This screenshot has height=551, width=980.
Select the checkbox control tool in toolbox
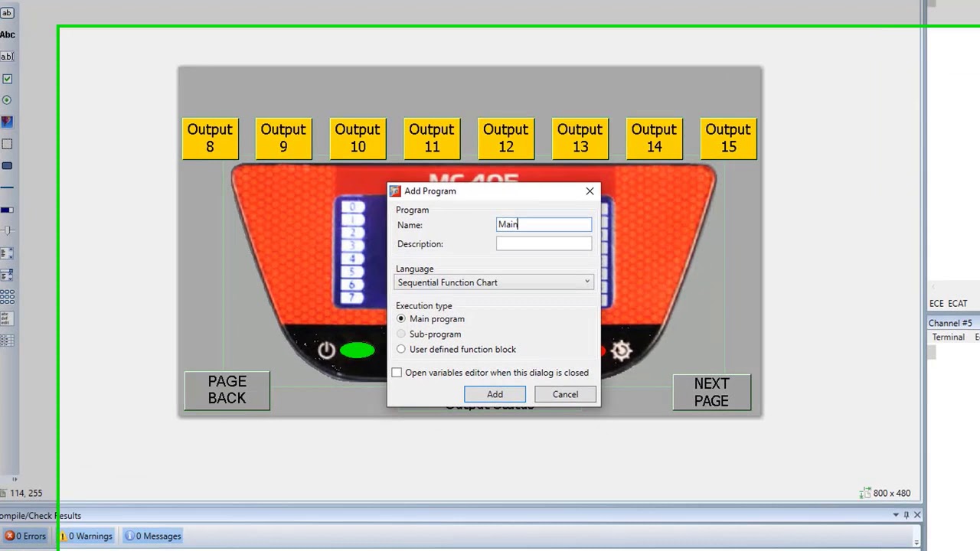coord(7,79)
